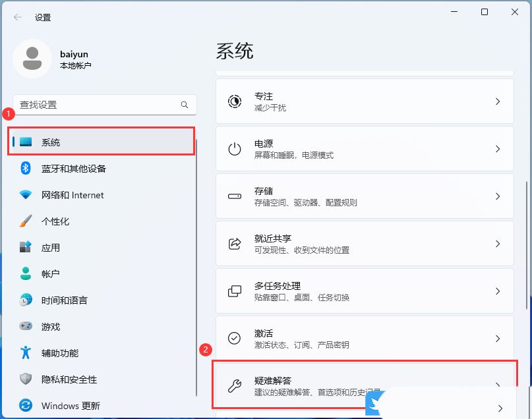Click the 存储 drive icon
Viewport: 532px width, 419px height.
[x=235, y=196]
